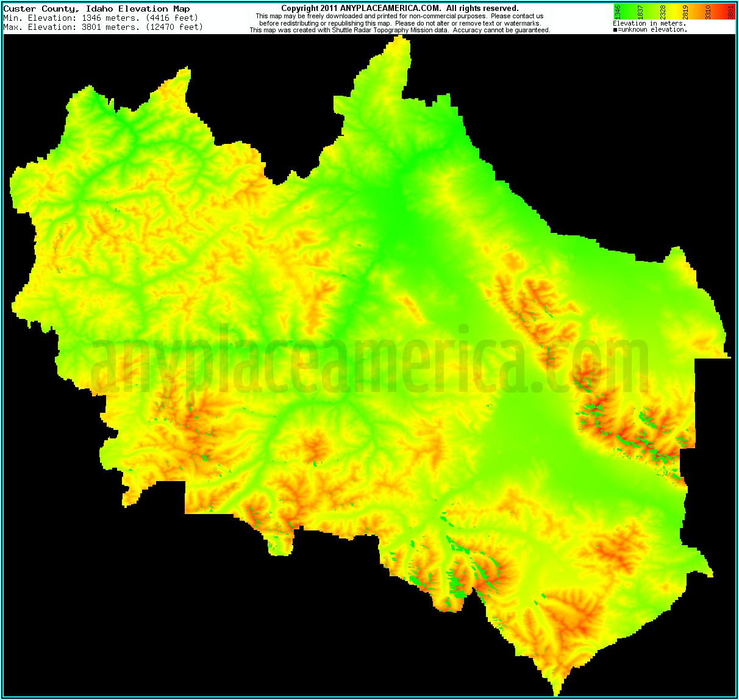The height and width of the screenshot is (700, 739).
Task: Click the 'Shuttle Radar Topography Mission' text line
Action: point(399,30)
